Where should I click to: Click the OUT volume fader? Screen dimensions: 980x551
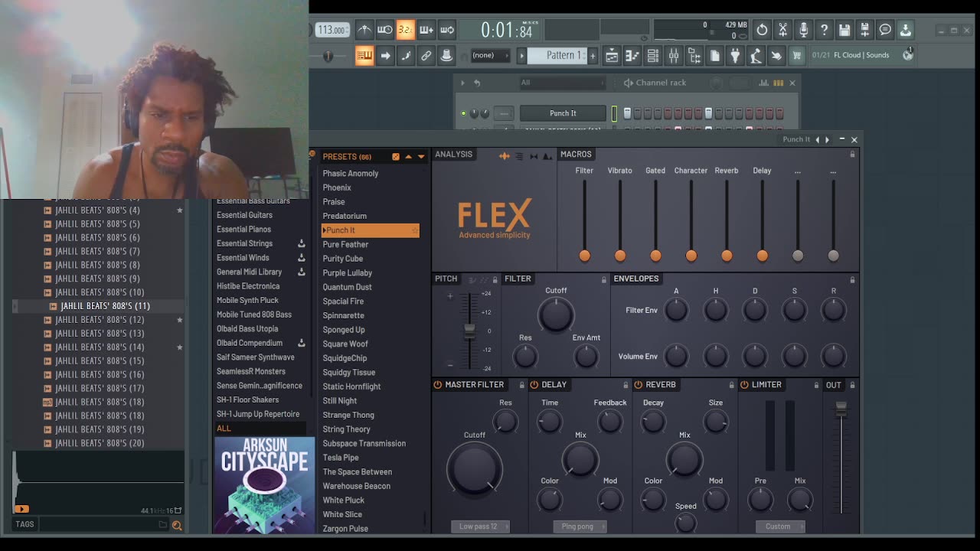point(841,409)
